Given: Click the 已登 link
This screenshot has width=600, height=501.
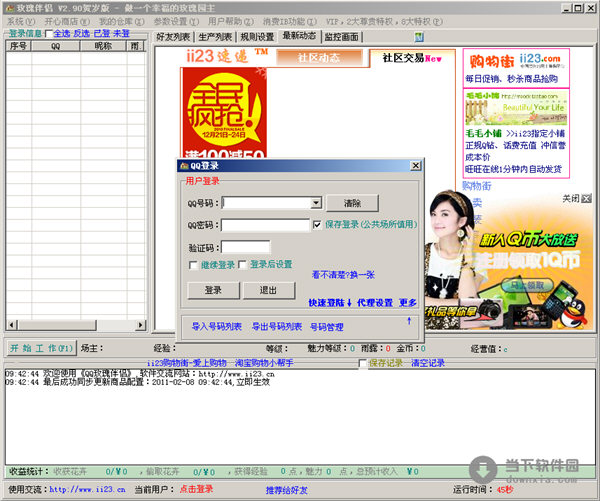Looking at the screenshot, I should click(x=102, y=34).
